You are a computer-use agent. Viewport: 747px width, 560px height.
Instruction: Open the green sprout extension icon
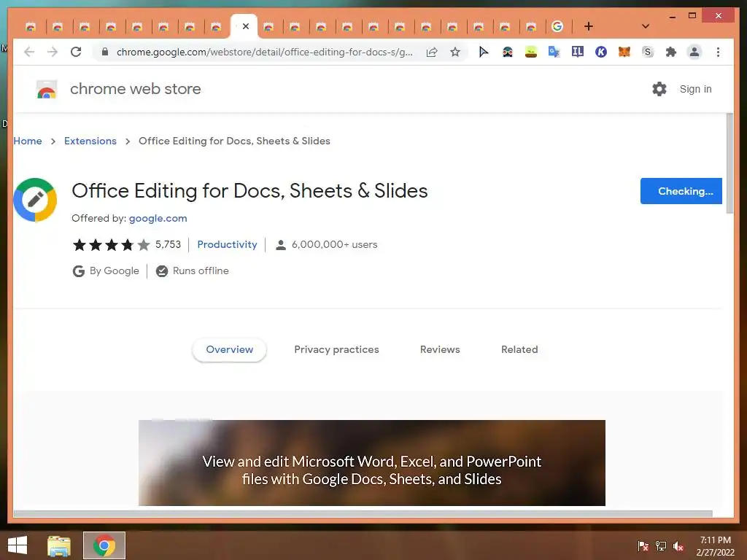(x=531, y=52)
